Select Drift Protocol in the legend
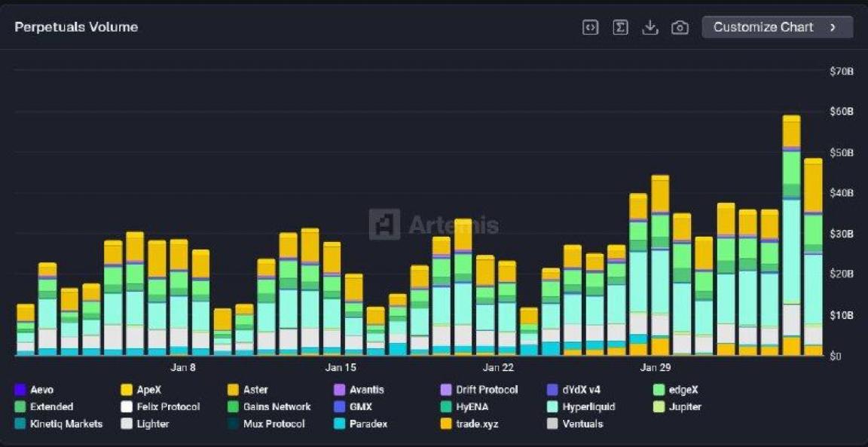 point(486,390)
